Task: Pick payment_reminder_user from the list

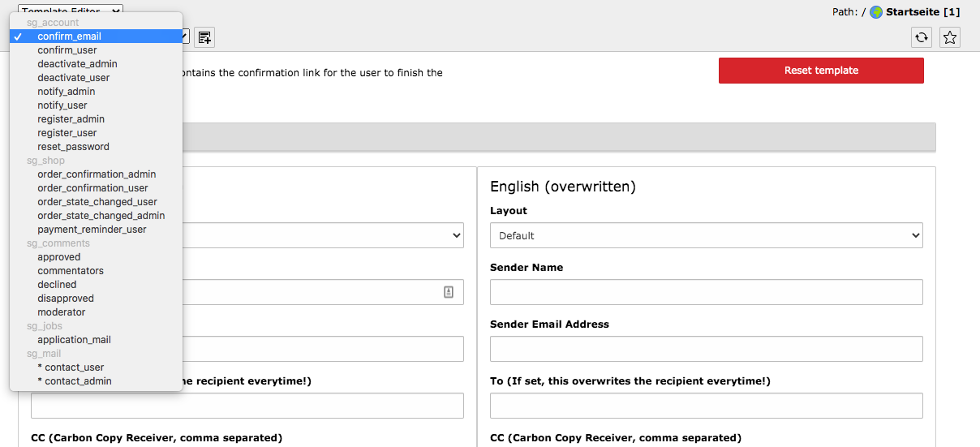Action: 92,230
